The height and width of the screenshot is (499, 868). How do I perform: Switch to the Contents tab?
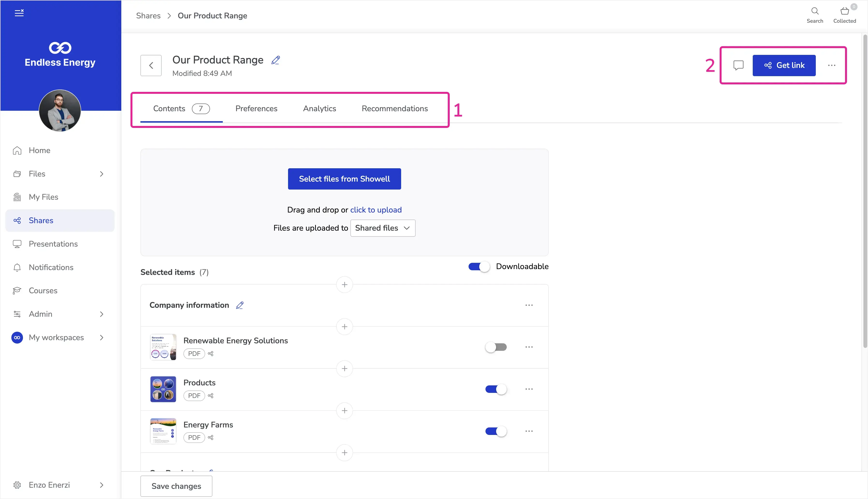click(x=181, y=109)
